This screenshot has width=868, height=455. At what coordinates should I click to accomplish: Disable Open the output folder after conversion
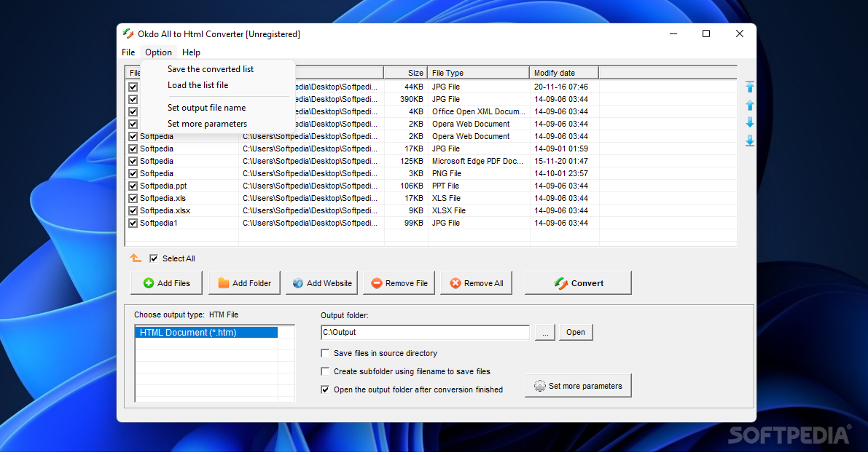[x=325, y=389]
